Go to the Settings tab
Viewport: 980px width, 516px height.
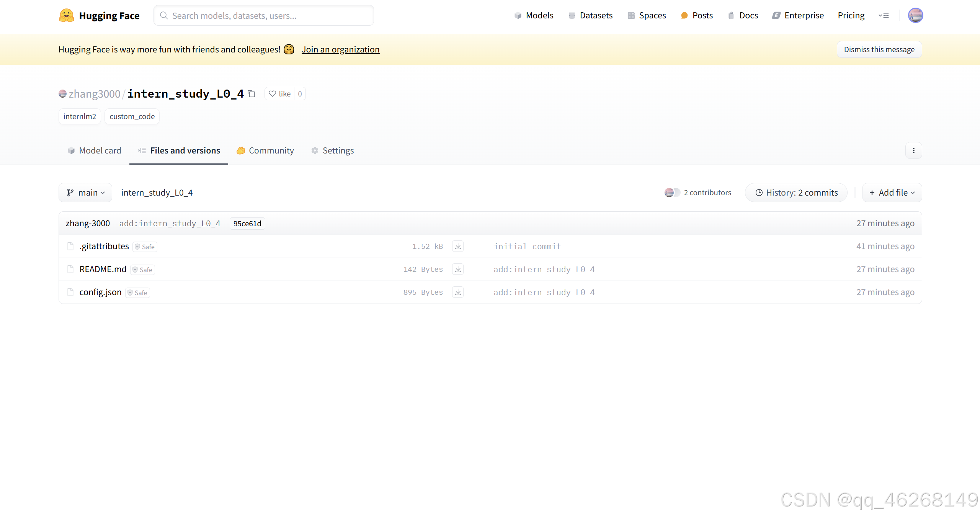coord(333,150)
